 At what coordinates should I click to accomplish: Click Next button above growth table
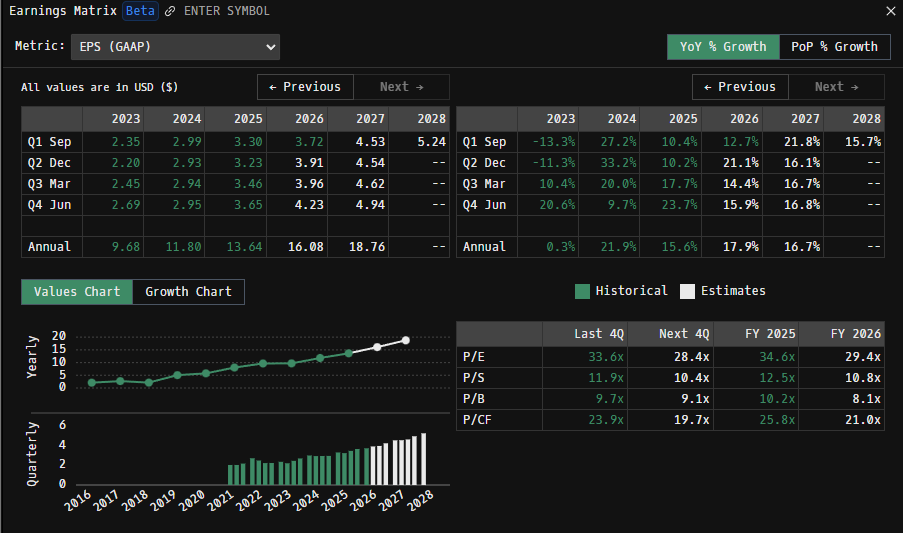[x=836, y=87]
